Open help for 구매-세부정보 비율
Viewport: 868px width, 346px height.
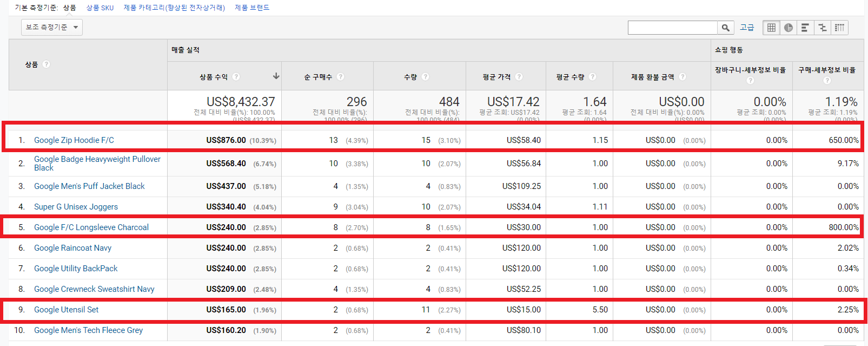coord(827,81)
